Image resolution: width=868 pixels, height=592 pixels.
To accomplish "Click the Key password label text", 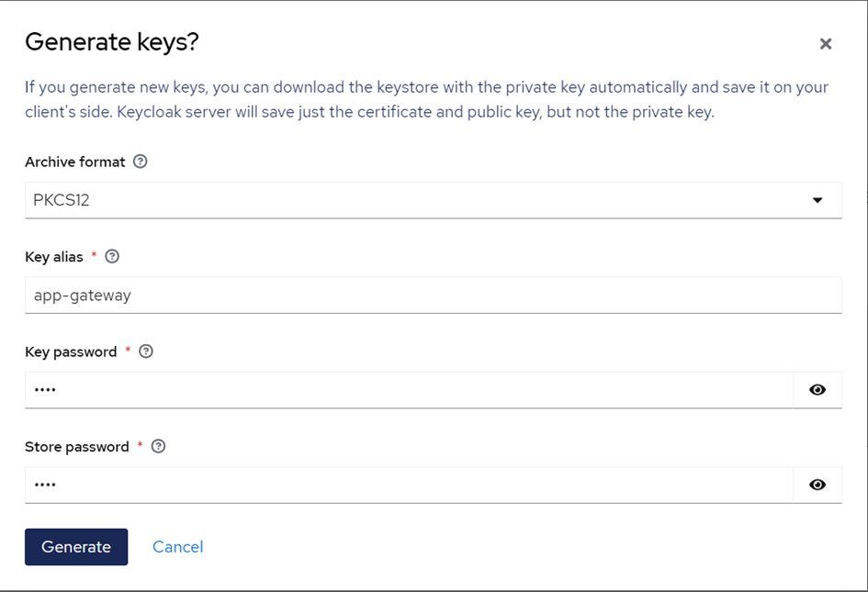I will [71, 352].
